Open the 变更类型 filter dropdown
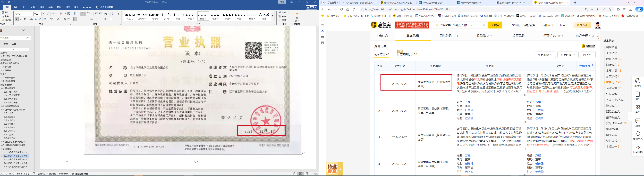 point(545,55)
